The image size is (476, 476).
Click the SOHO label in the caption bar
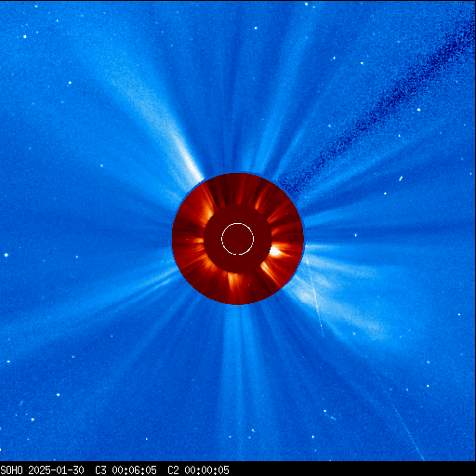coord(12,469)
